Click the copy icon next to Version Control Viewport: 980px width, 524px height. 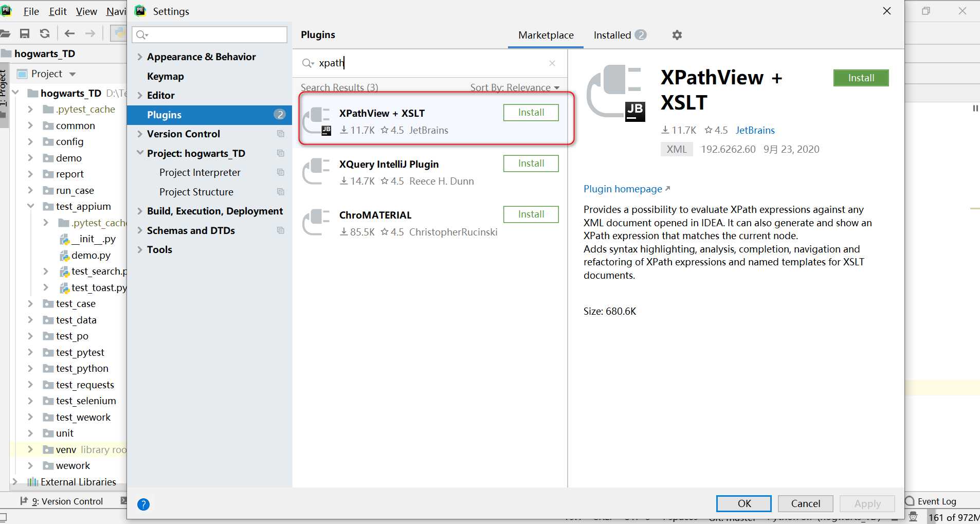pos(281,134)
